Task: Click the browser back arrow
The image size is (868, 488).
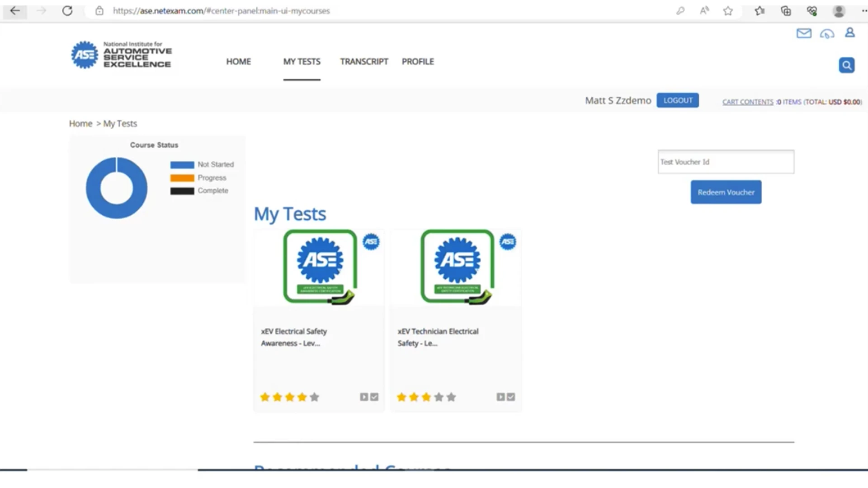Action: pyautogui.click(x=15, y=11)
